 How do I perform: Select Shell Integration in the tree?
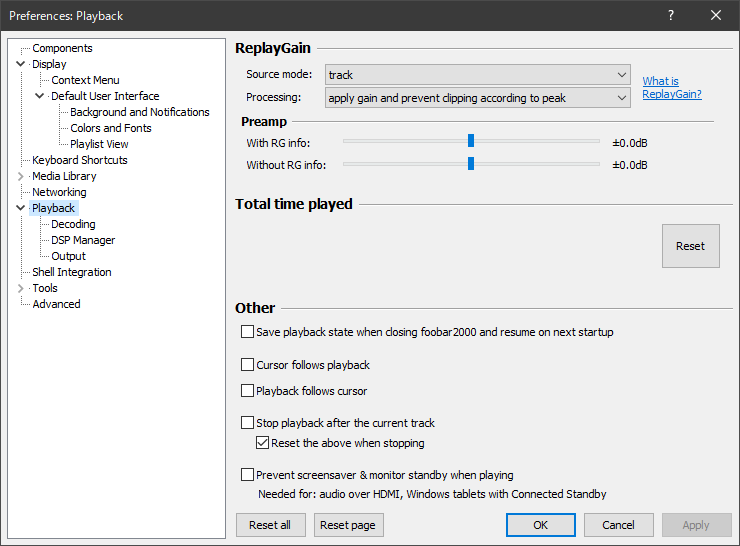72,272
